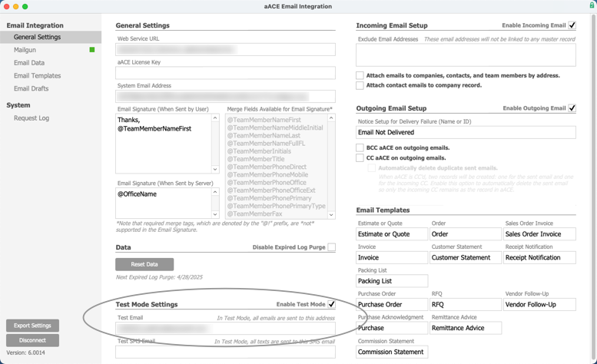Select @TeamMemberNameFirst merge field
597x364 pixels.
point(264,120)
